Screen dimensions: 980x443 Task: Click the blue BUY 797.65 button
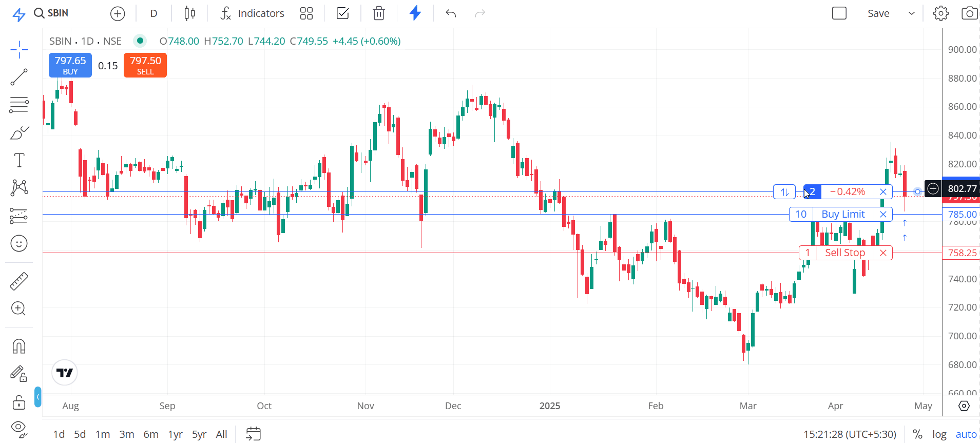pos(70,65)
